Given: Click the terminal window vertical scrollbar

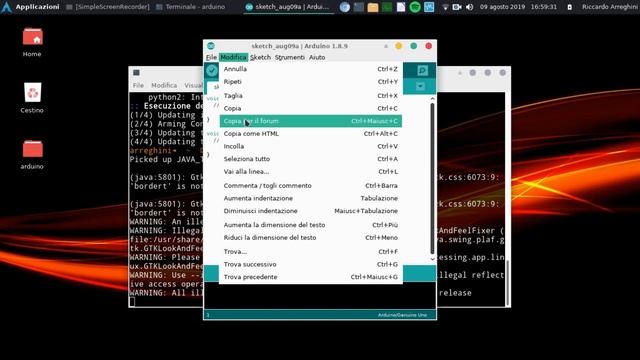Looking at the screenshot, I should tap(507, 282).
